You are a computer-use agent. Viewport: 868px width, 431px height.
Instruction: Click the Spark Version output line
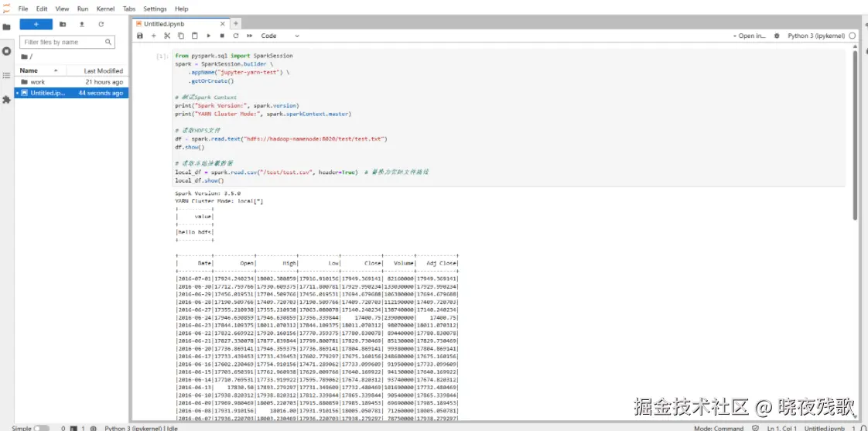coord(207,193)
